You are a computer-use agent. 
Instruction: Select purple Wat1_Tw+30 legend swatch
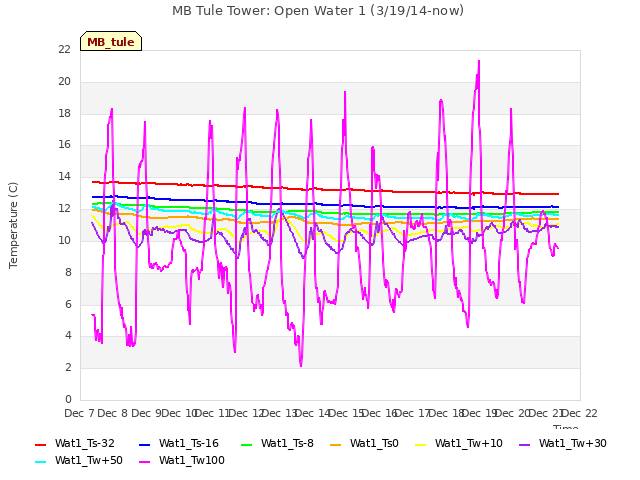pyautogui.click(x=524, y=444)
